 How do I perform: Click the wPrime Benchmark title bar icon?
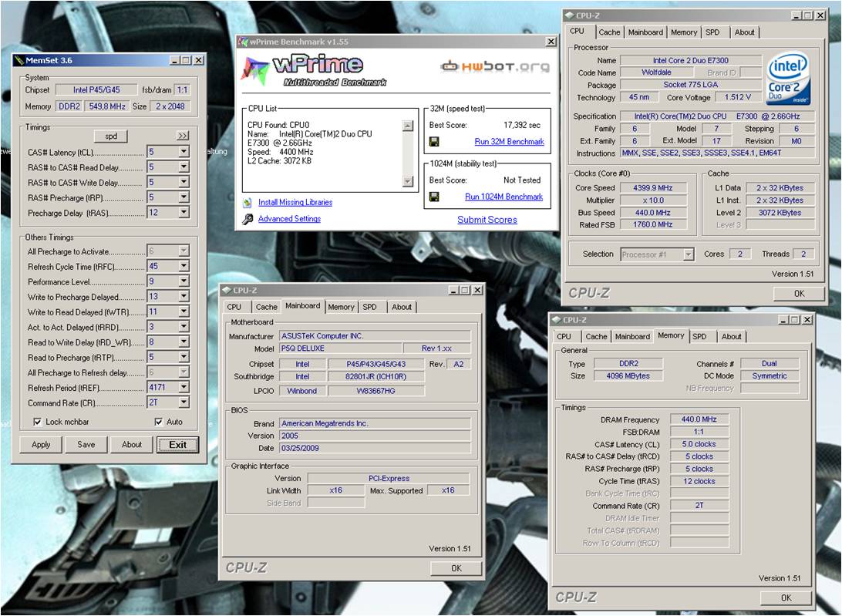click(x=243, y=42)
